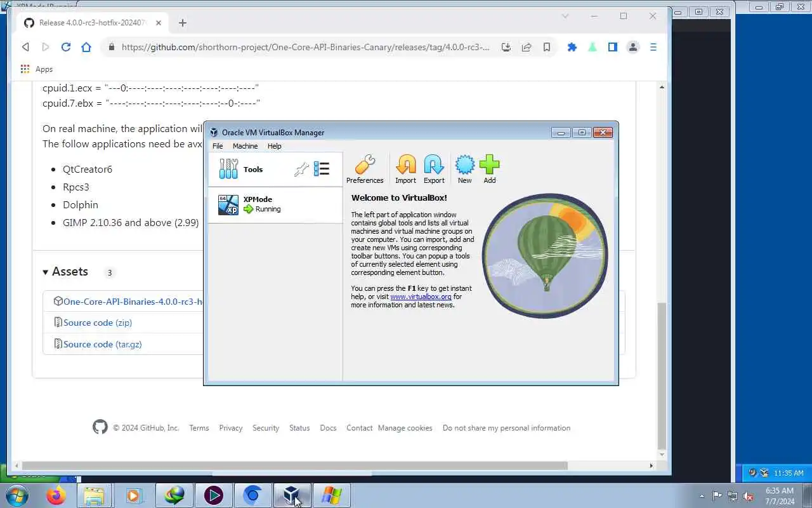Show hidden system tray icons
The image size is (812, 508).
[702, 496]
